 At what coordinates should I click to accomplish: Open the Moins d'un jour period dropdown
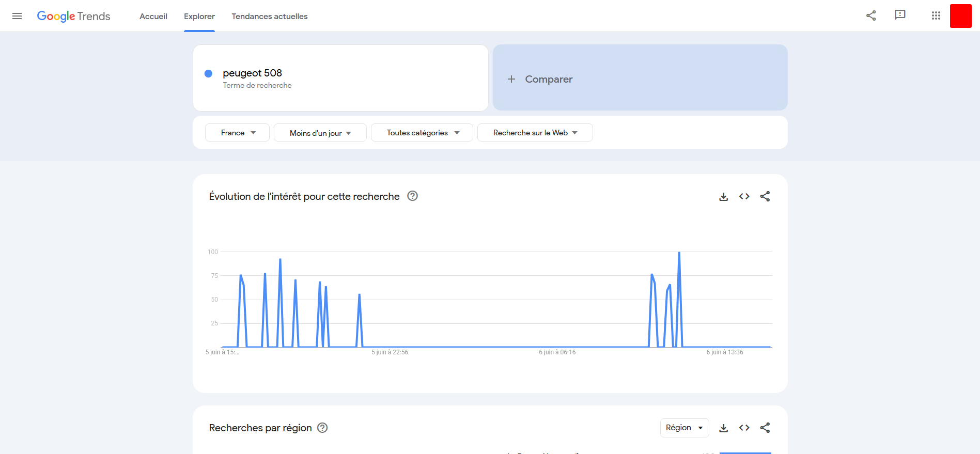pos(320,133)
